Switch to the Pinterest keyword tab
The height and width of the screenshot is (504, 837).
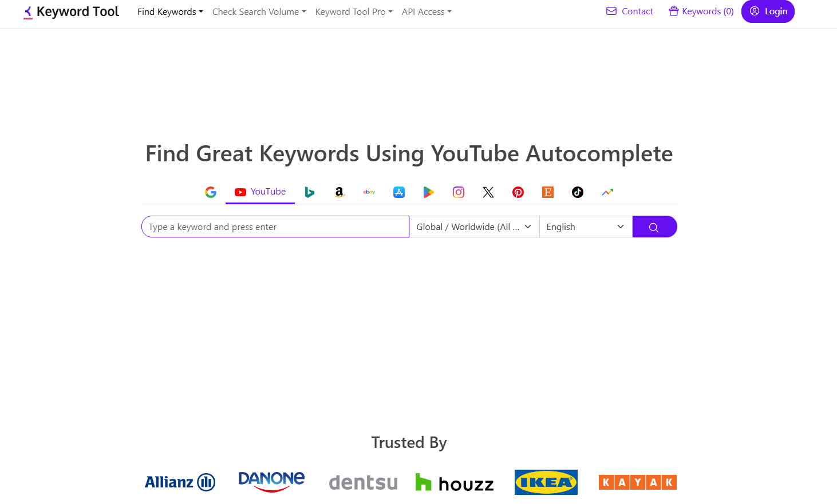(518, 192)
